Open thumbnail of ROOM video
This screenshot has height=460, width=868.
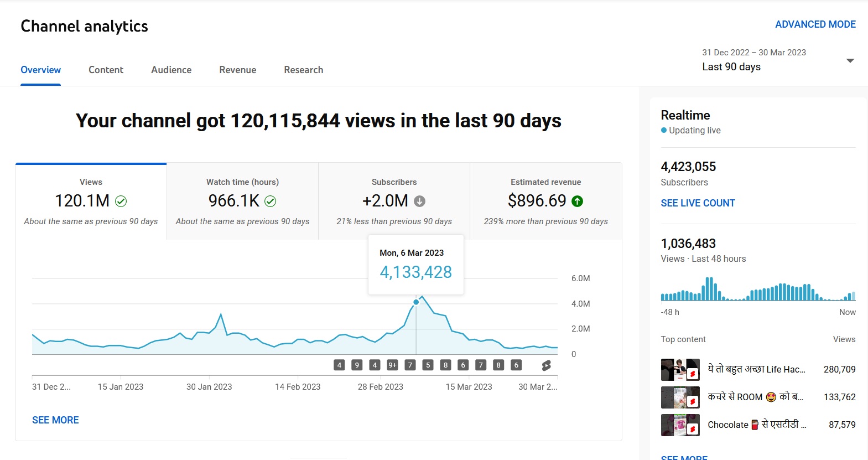point(680,397)
